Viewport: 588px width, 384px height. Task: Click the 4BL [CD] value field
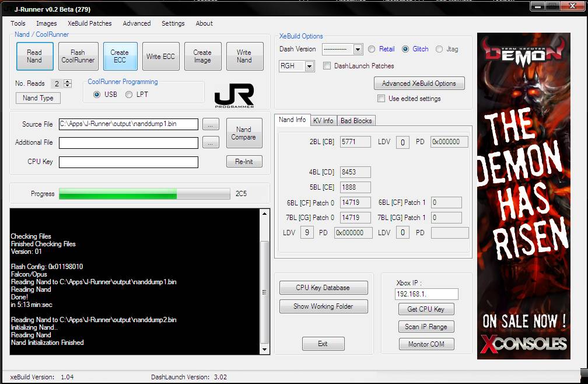[355, 172]
